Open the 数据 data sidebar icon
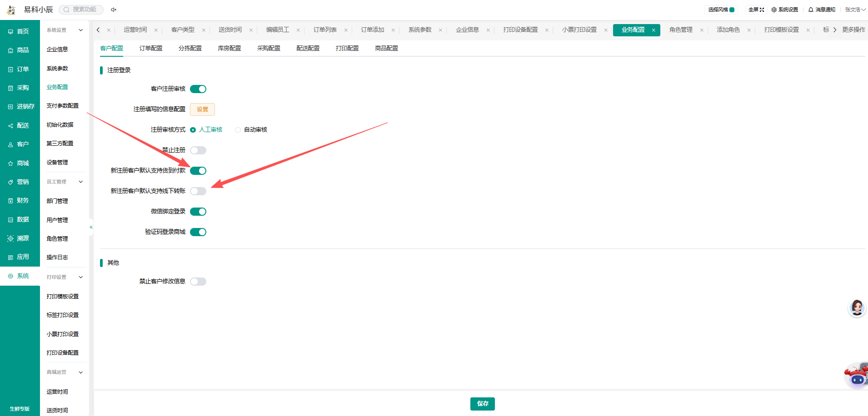Screen dimensions: 868x416 click(10, 220)
